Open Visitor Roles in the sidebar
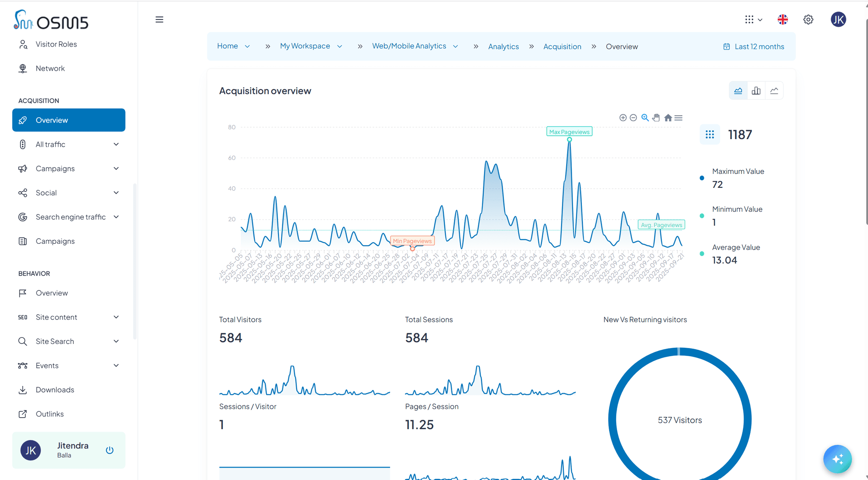This screenshot has width=868, height=480. point(56,44)
